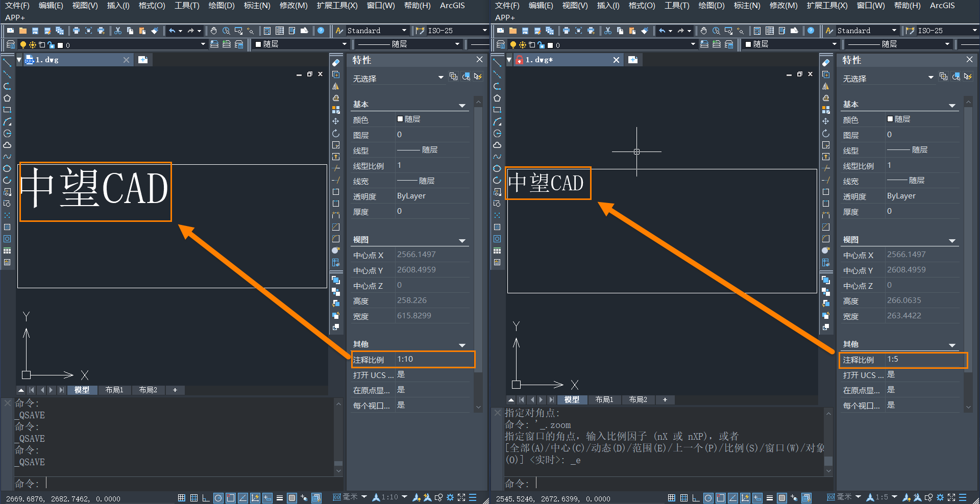Add new drawing tab button in left window
The image size is (980, 504).
143,60
